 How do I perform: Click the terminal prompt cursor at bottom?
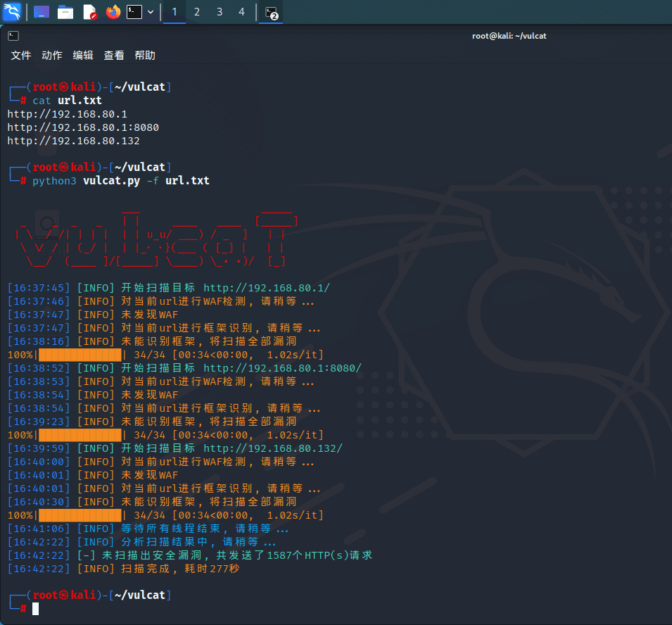click(35, 609)
